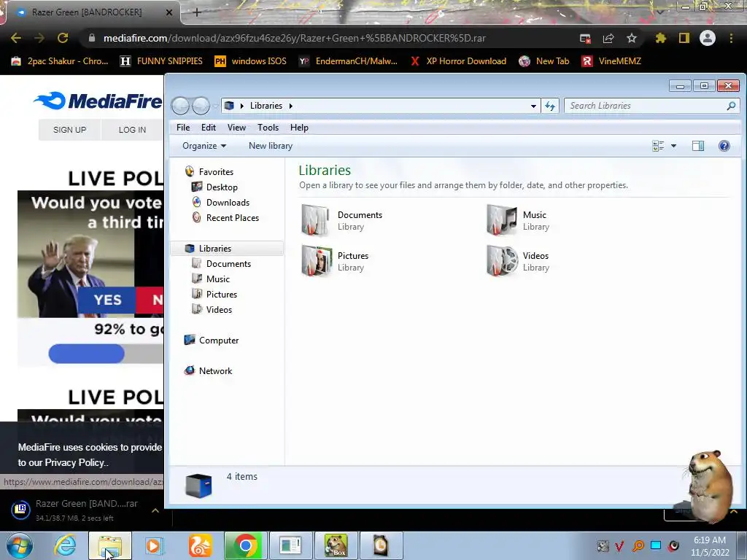Click the search magnifier in Search Libraries

(731, 106)
